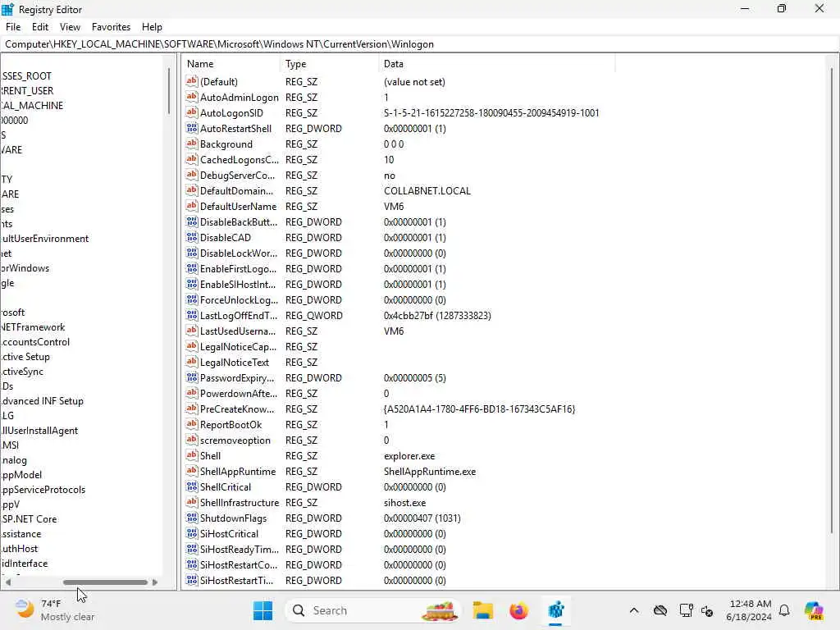Select the DefaultDomain... value row
Viewport: 840px width, 630px height.
pos(237,190)
